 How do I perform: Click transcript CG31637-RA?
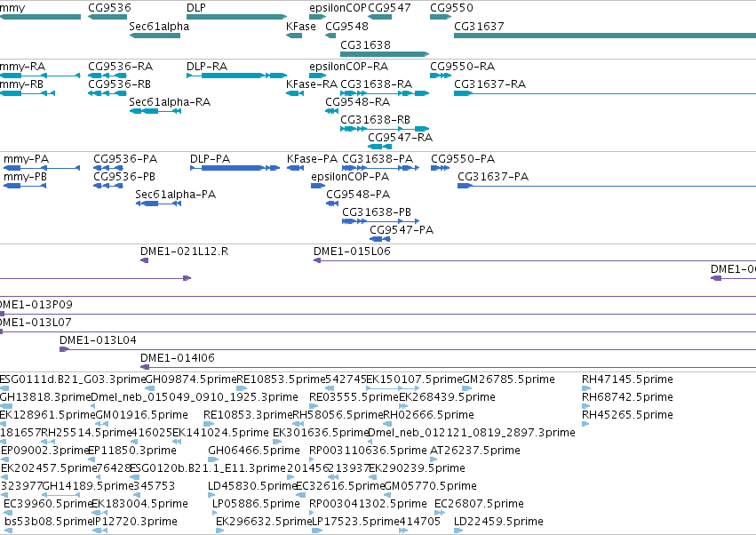(x=605, y=93)
